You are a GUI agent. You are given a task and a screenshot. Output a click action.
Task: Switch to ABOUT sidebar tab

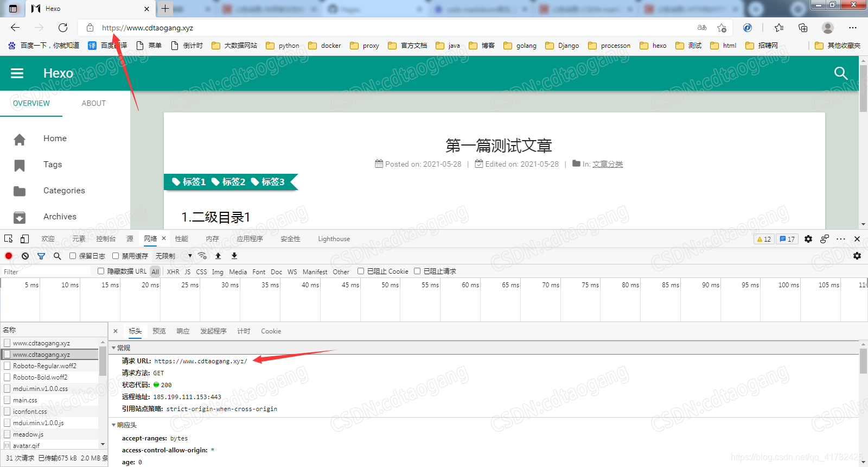(93, 103)
